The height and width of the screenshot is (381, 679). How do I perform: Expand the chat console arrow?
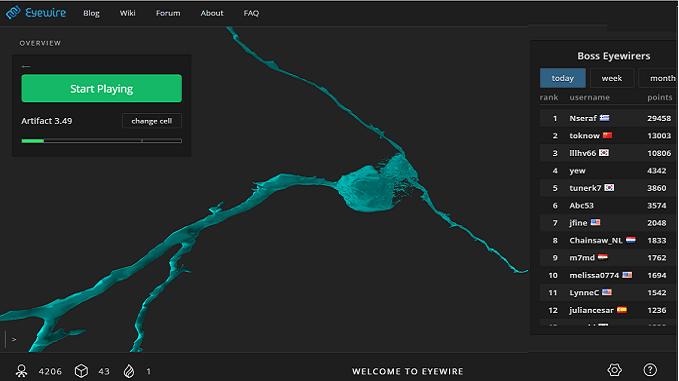click(x=14, y=339)
